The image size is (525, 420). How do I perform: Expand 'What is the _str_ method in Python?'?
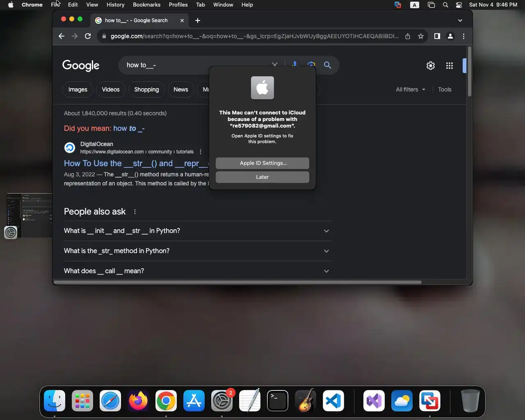tap(197, 251)
